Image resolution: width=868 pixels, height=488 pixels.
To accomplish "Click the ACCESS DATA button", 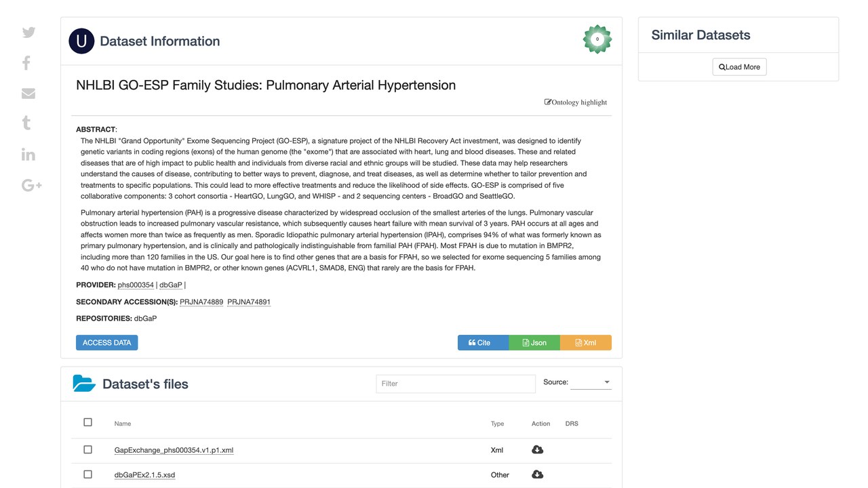I will pos(106,342).
